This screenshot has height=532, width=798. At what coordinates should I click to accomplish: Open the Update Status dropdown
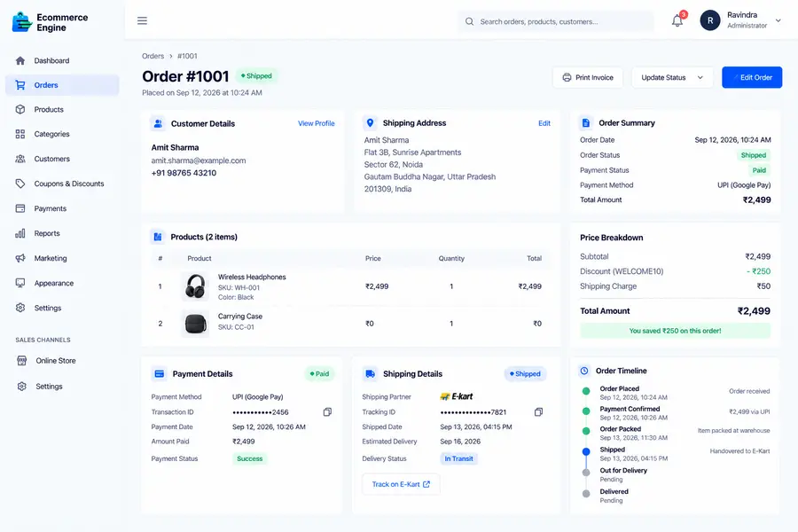(x=672, y=77)
